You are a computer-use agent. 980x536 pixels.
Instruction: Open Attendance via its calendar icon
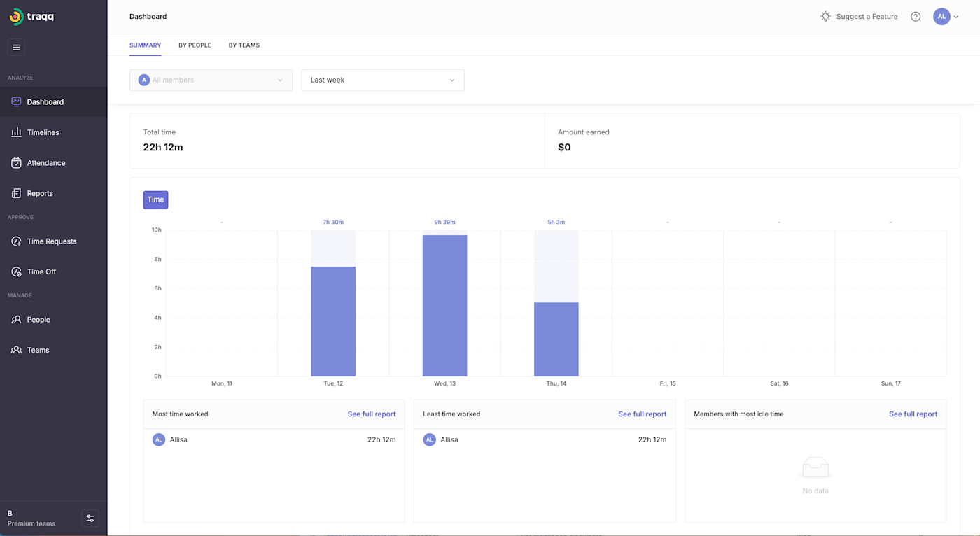pos(16,163)
